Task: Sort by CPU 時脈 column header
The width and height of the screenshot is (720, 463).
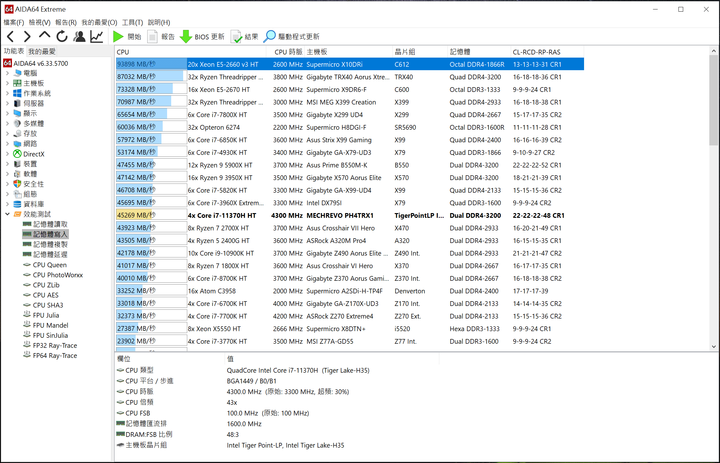Action: click(288, 52)
